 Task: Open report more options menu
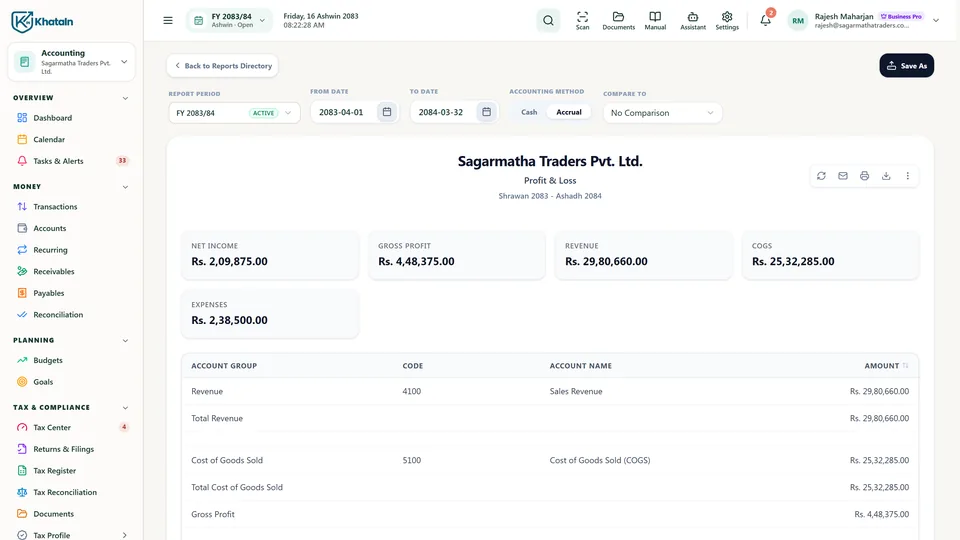[x=907, y=176]
